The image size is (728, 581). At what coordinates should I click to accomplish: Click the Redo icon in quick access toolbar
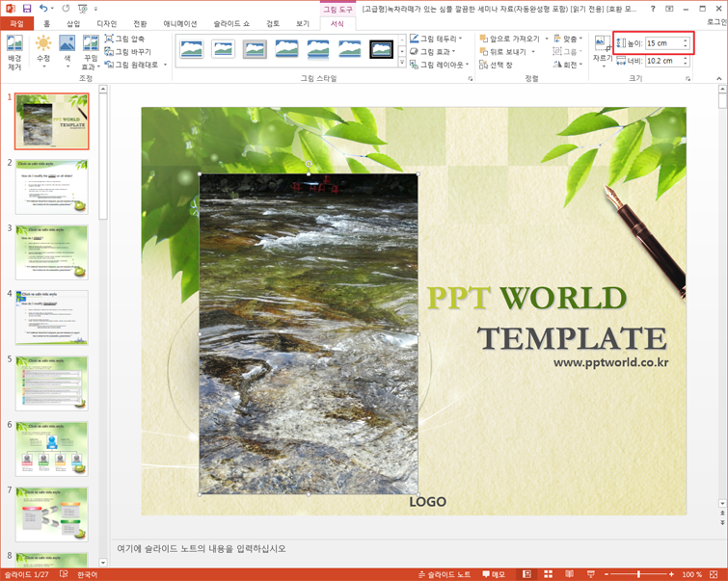(x=66, y=9)
